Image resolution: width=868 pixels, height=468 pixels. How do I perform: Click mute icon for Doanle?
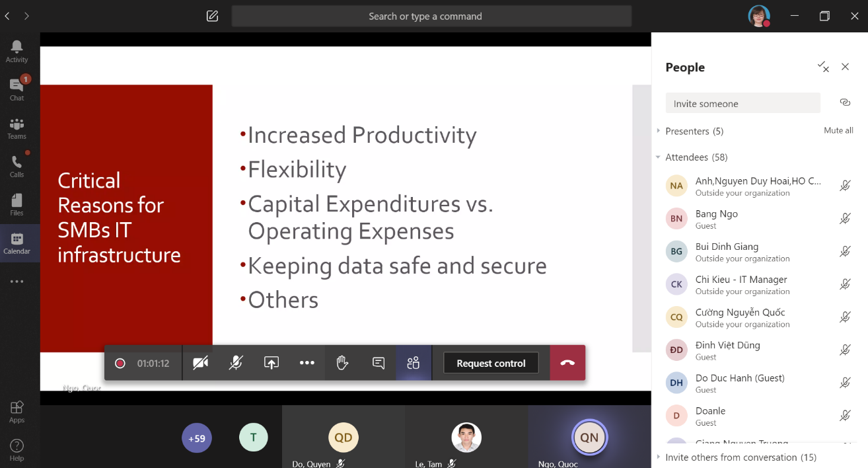[x=845, y=416]
